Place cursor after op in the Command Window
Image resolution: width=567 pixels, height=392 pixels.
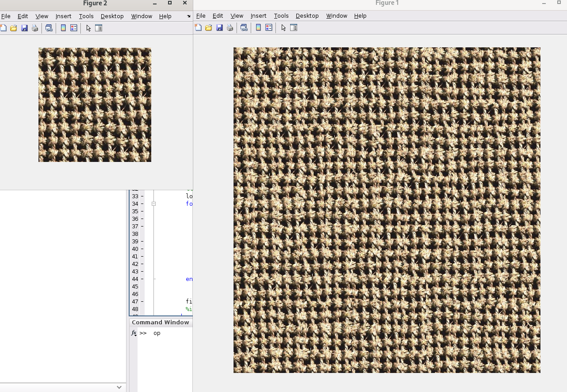coord(161,333)
